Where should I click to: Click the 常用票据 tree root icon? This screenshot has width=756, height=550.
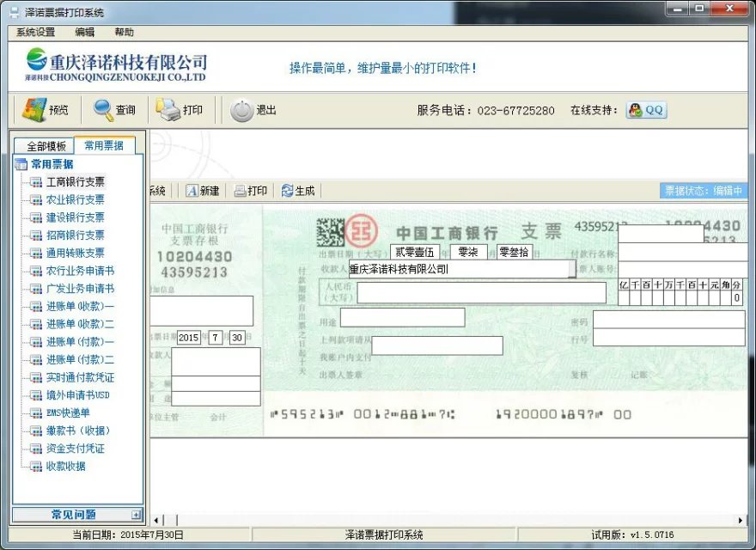click(21, 164)
